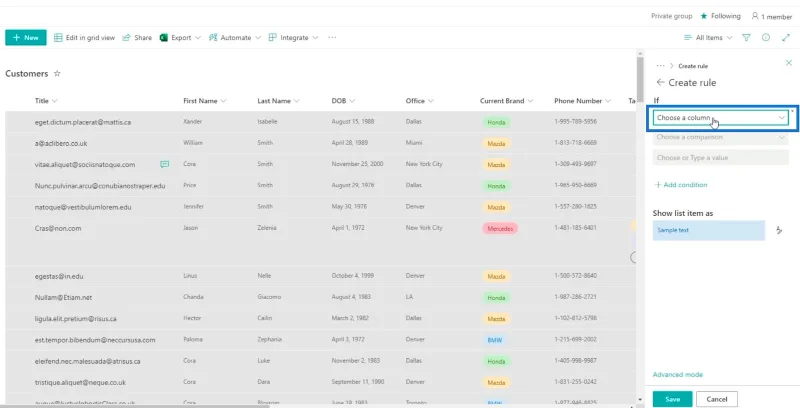800x408 pixels.
Task: Open the toolbar overflow ellipsis
Action: (x=332, y=38)
